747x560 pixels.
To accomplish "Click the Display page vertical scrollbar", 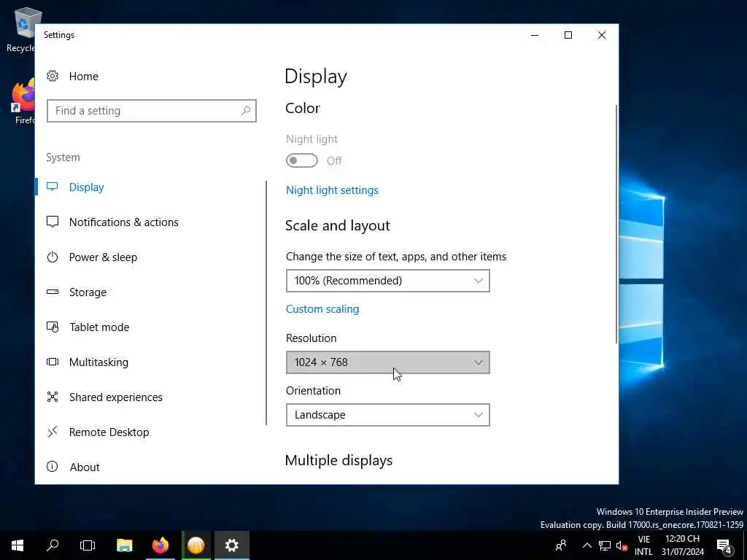I will coord(616,224).
